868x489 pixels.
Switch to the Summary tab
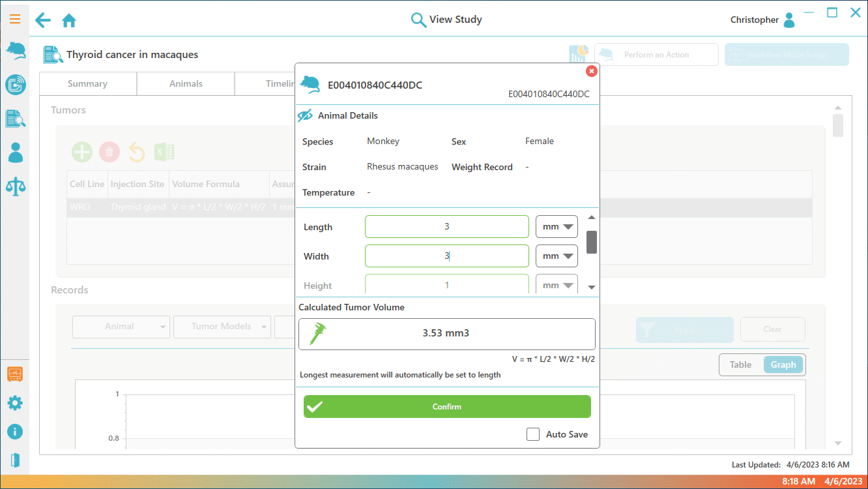pos(87,83)
